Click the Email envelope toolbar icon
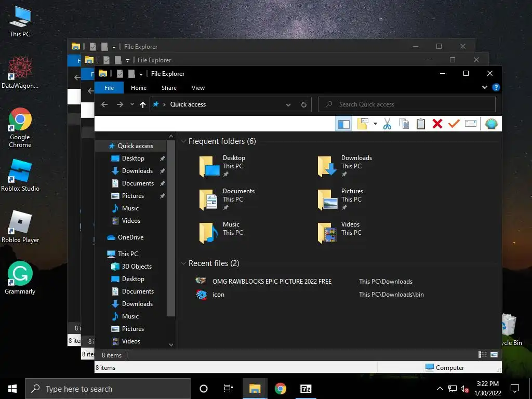 [x=471, y=124]
